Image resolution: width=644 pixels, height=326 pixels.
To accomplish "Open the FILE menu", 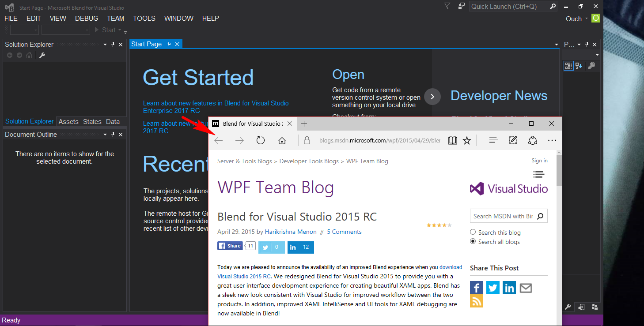I will (11, 19).
